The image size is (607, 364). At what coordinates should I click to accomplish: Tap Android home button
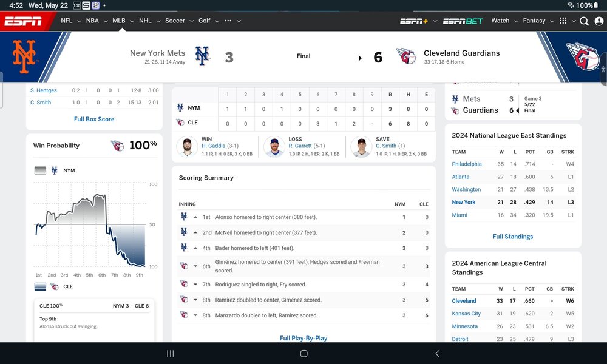304,354
